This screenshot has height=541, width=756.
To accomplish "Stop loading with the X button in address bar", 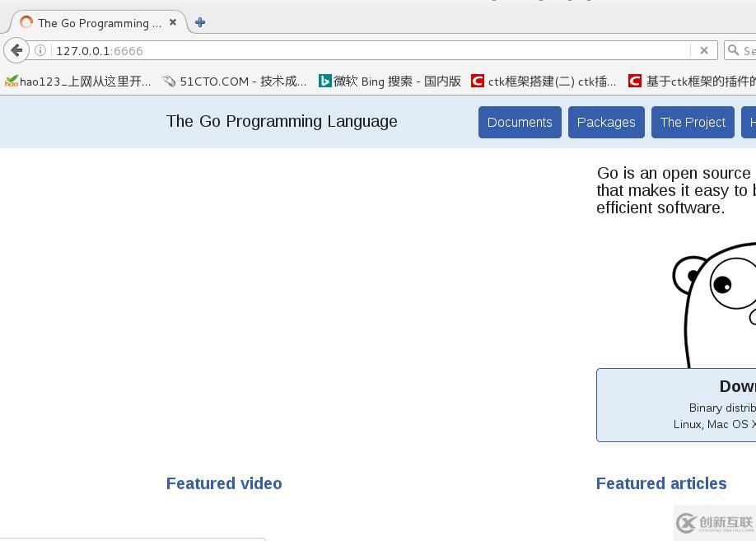I will click(x=704, y=50).
